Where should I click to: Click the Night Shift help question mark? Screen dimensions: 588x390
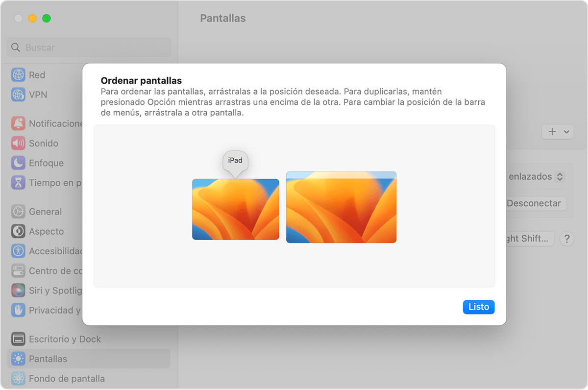tap(567, 239)
